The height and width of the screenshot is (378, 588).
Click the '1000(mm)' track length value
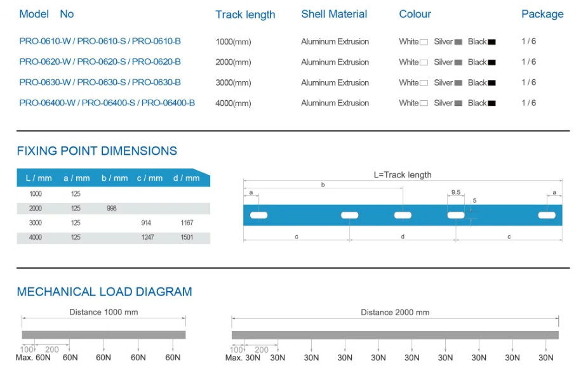point(233,42)
